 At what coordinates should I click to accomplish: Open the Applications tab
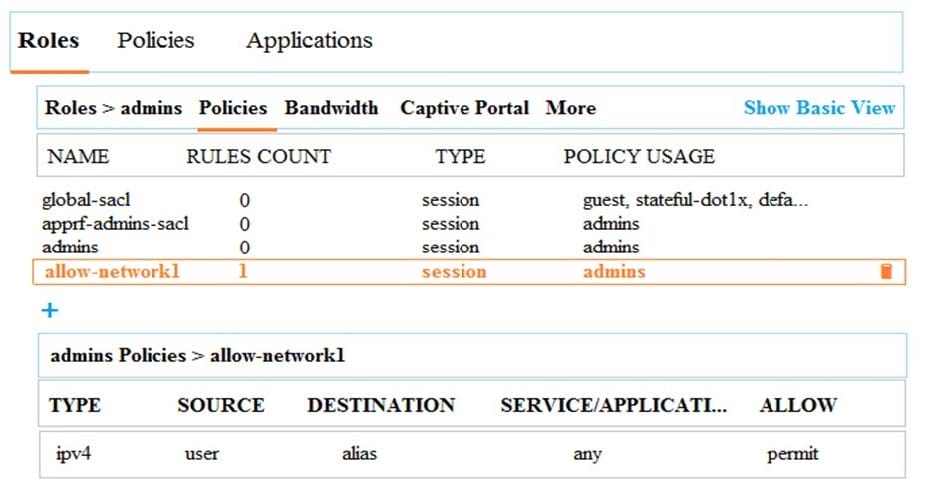click(x=309, y=41)
